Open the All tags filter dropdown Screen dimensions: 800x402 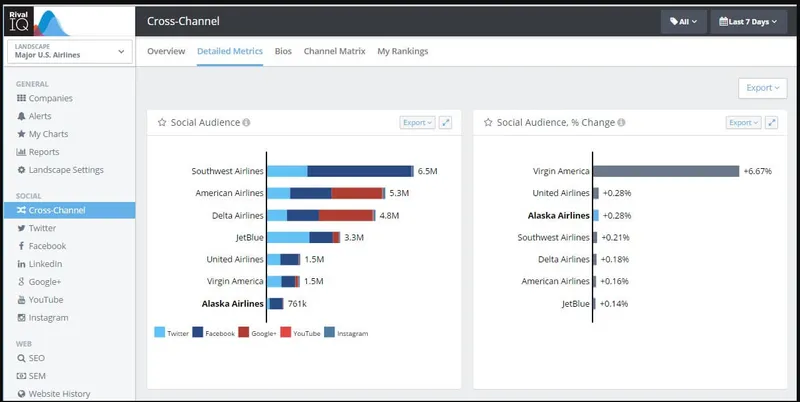(684, 22)
